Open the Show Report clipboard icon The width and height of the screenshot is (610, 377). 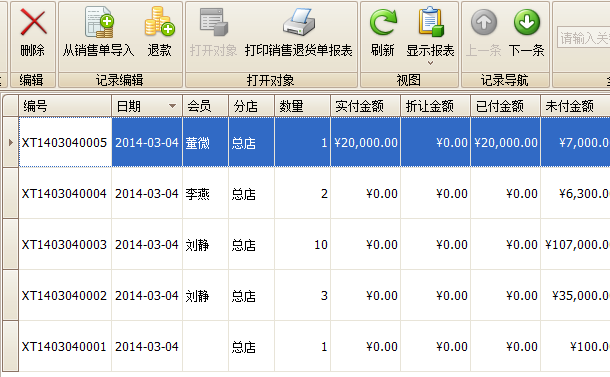click(431, 22)
